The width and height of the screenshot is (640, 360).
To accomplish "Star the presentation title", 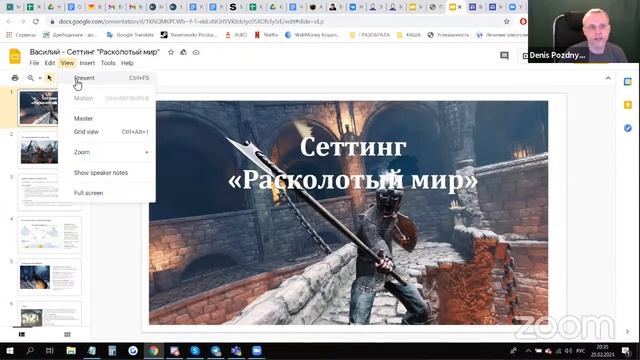I will (x=171, y=52).
